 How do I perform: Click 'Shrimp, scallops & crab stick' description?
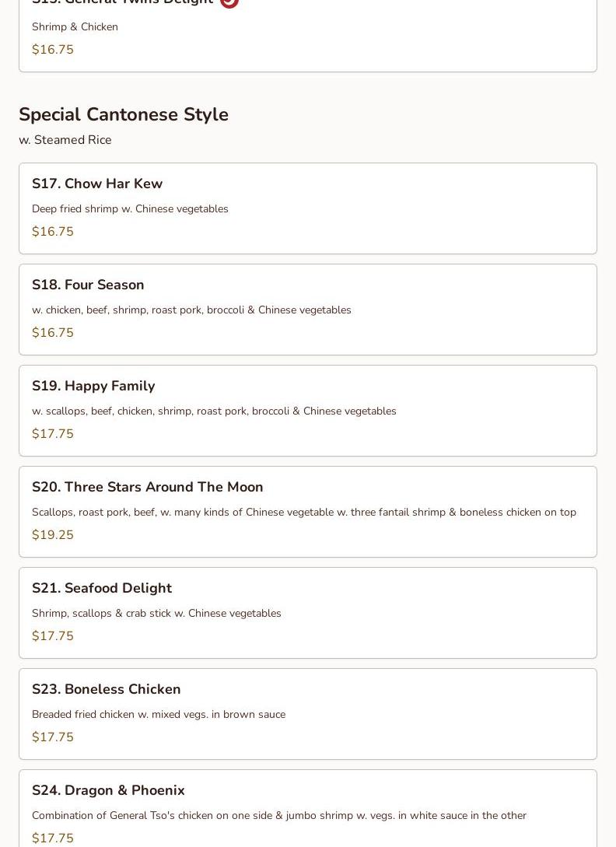pos(156,613)
